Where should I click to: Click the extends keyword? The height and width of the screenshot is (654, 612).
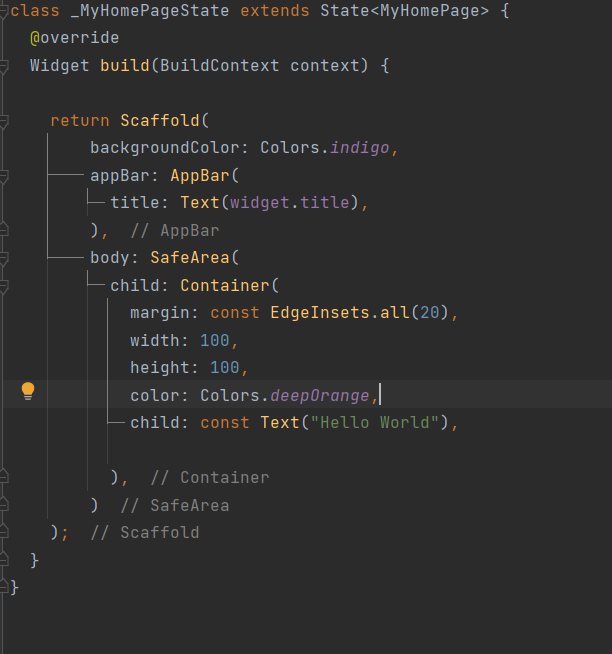275,10
